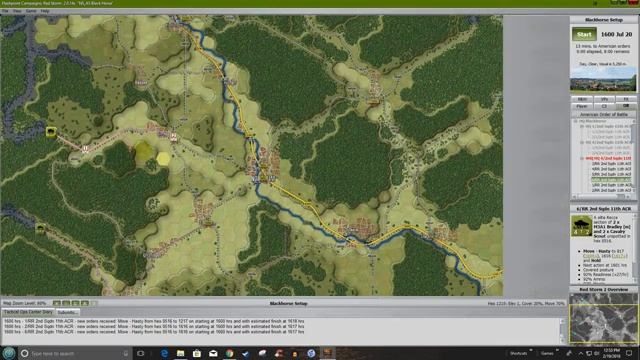This screenshot has height=360, width=640.
Task: Select the 4/RR 2nd Sqdn row
Action: click(x=611, y=169)
